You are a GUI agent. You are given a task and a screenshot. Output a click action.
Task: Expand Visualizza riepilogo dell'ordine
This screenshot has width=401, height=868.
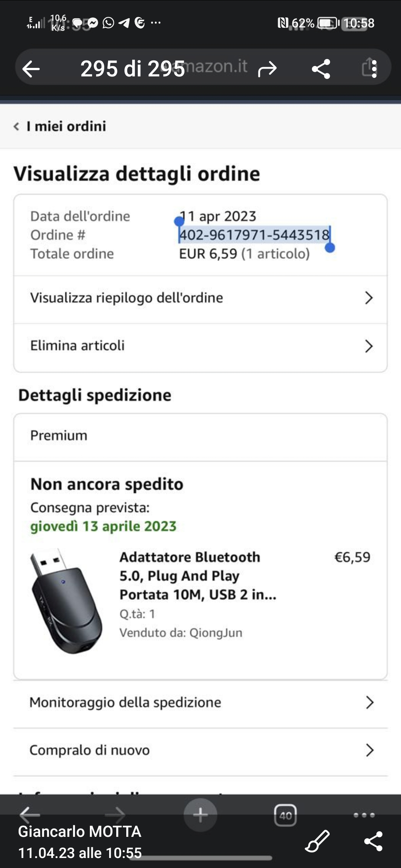200,298
